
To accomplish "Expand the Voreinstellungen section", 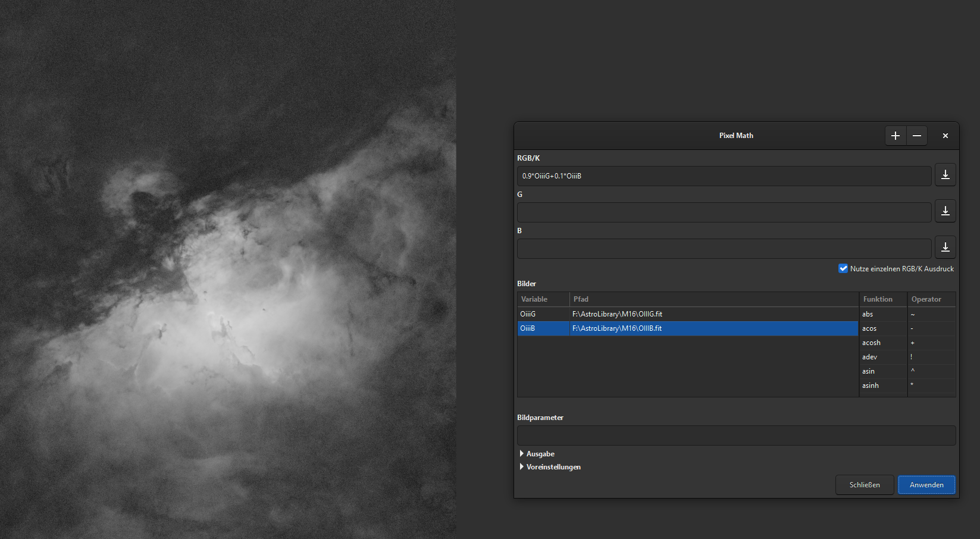I will coord(550,467).
